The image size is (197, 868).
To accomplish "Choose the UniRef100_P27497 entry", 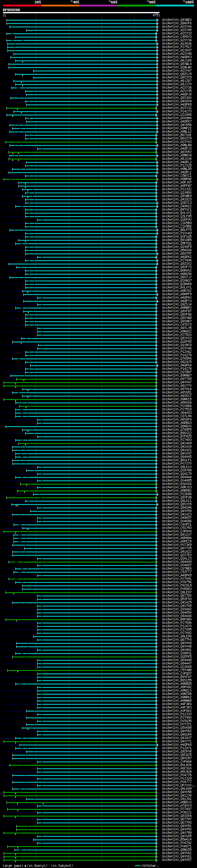I will [x=177, y=809].
